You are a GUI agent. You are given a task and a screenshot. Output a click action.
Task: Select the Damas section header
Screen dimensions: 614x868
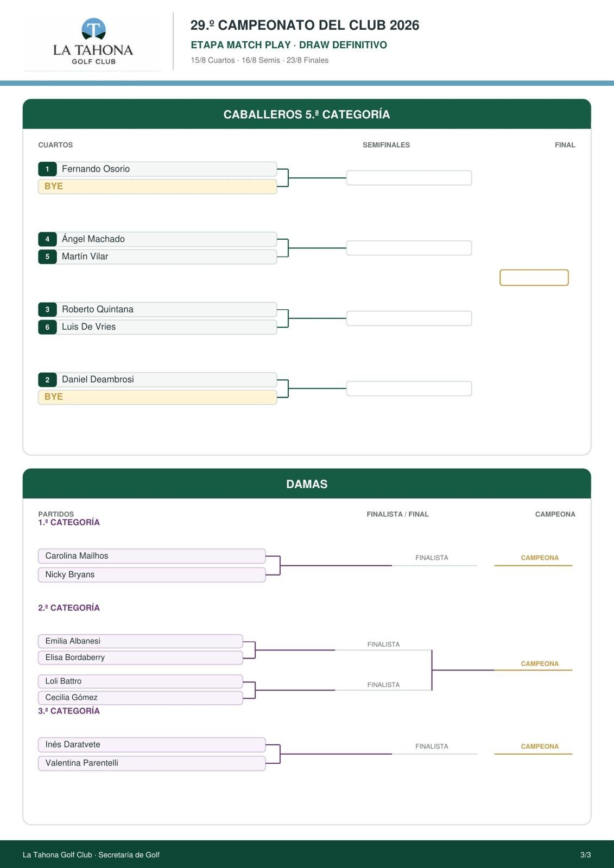pyautogui.click(x=307, y=483)
